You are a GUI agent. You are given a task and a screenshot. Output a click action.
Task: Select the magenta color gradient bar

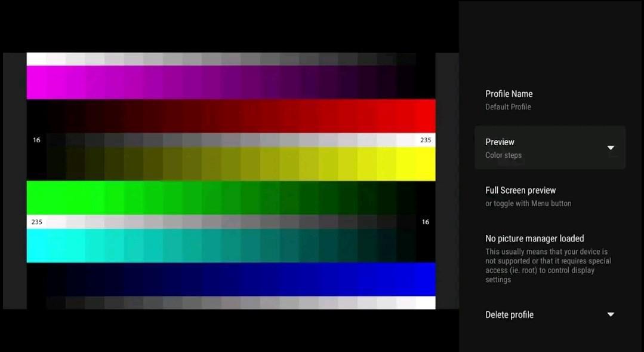click(x=231, y=82)
